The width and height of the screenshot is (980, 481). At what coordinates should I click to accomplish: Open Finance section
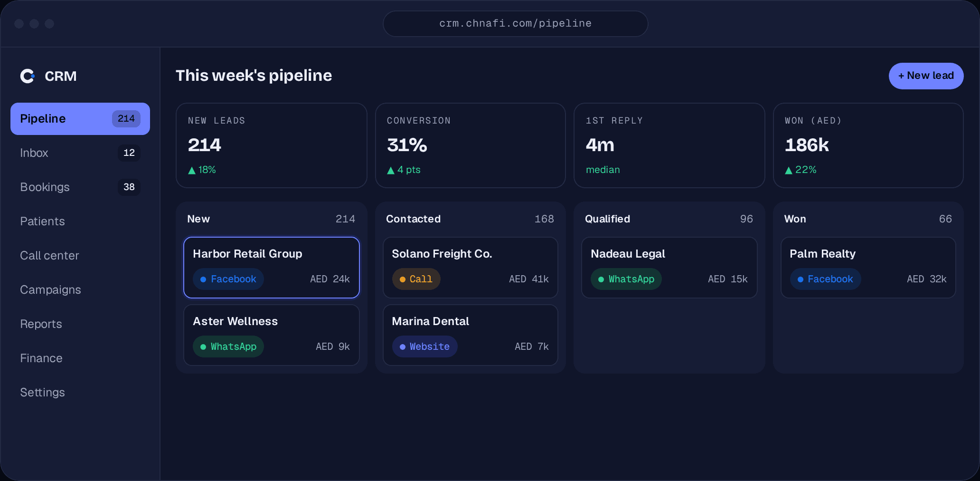80,358
